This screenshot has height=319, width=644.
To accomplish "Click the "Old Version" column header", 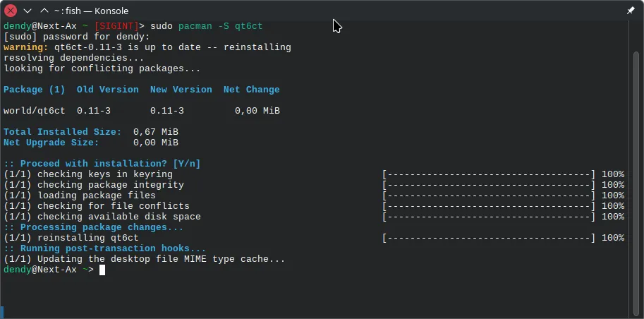I will [x=107, y=90].
